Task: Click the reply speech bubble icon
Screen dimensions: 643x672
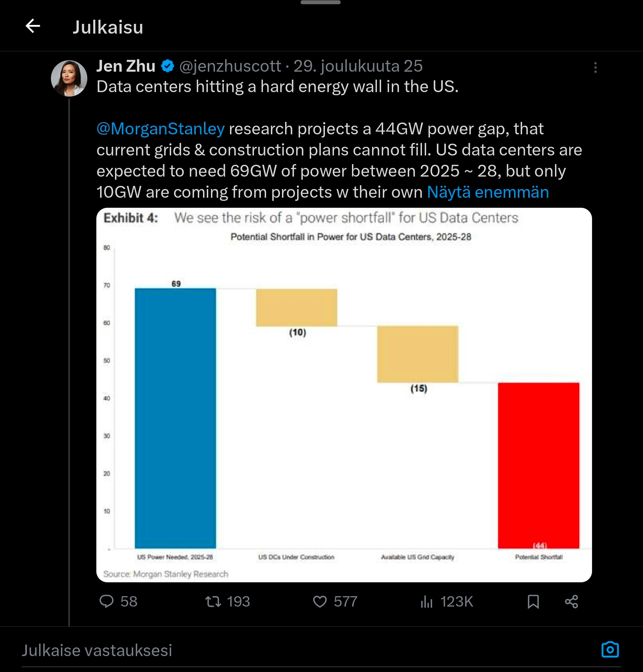Action: tap(107, 601)
